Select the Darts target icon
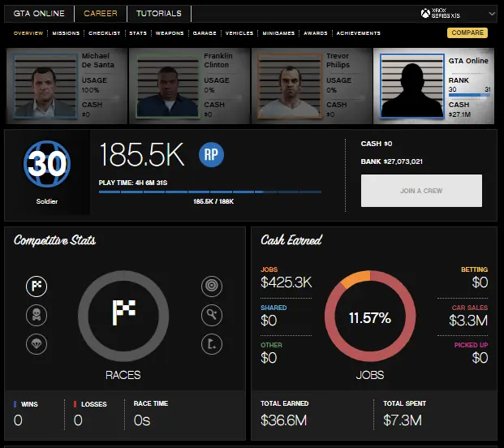The width and height of the screenshot is (504, 448). tap(212, 286)
